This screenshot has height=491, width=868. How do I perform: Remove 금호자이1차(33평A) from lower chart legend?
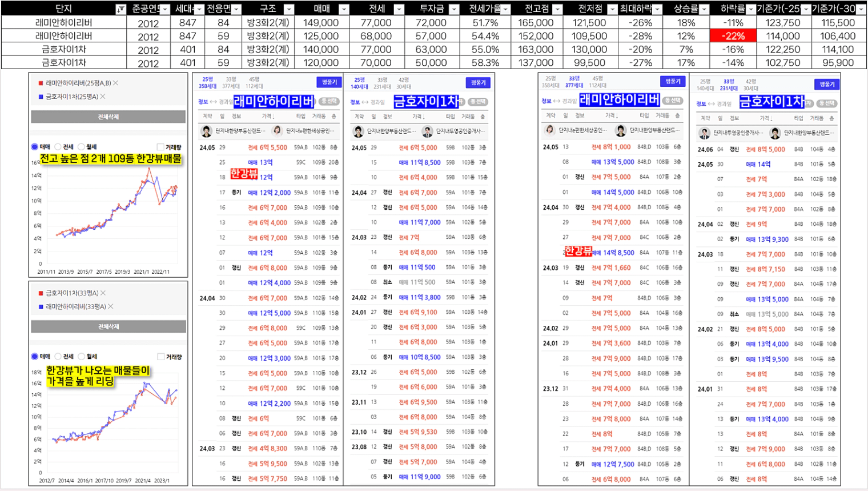(x=103, y=293)
